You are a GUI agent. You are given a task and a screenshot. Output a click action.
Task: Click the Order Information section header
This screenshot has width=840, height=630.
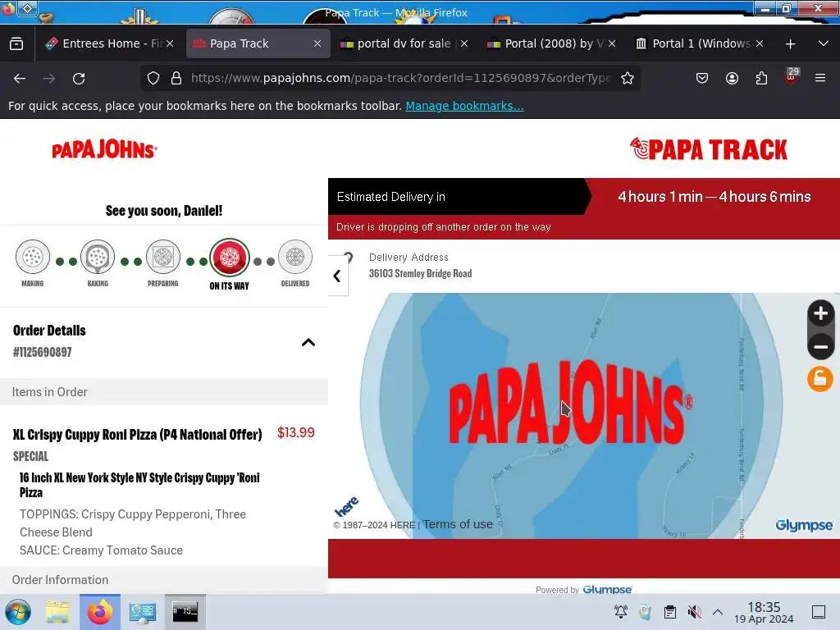[164, 580]
